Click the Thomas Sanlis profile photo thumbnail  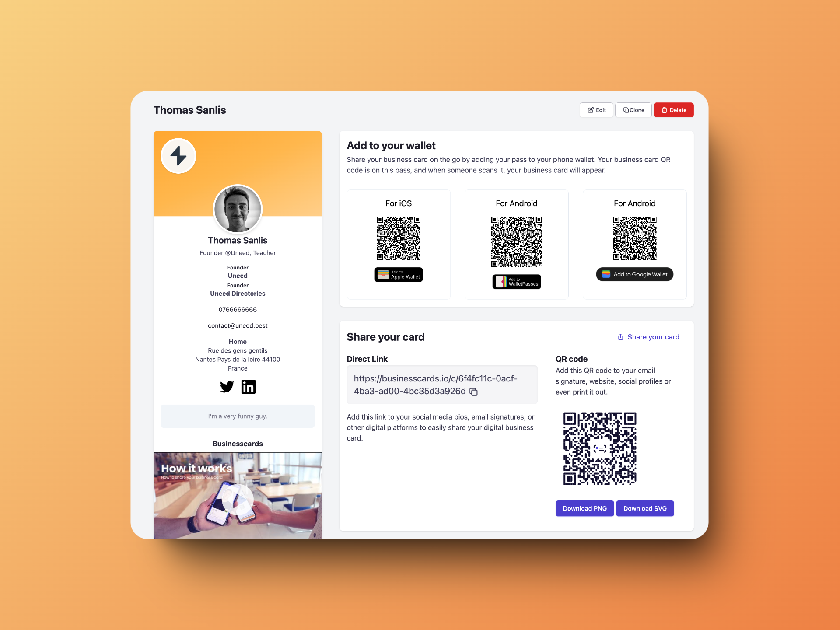pyautogui.click(x=238, y=208)
